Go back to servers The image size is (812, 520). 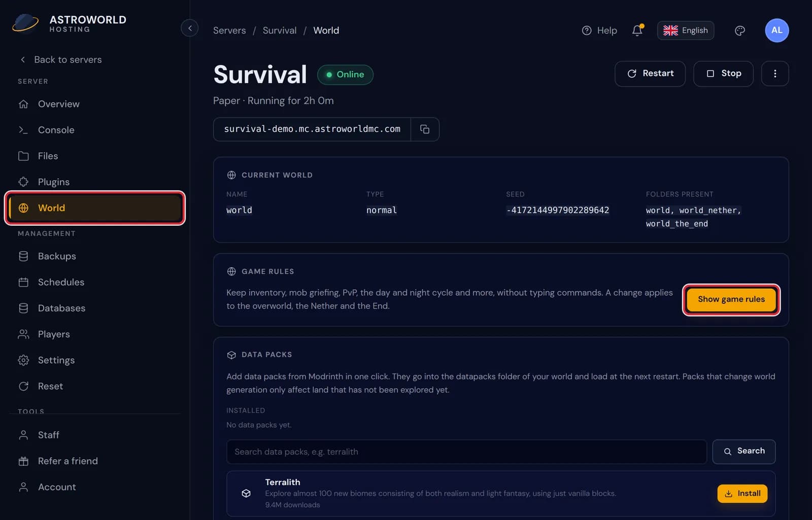coord(60,60)
